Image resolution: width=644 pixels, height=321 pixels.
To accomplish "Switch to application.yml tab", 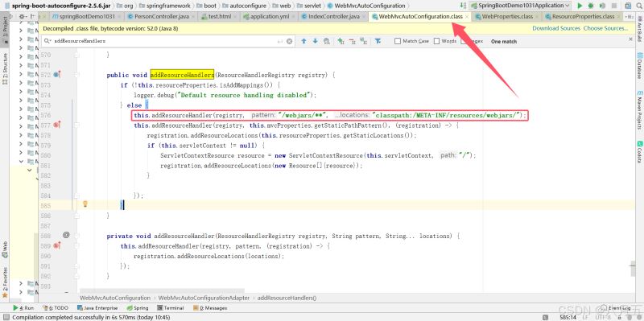I will [x=266, y=16].
